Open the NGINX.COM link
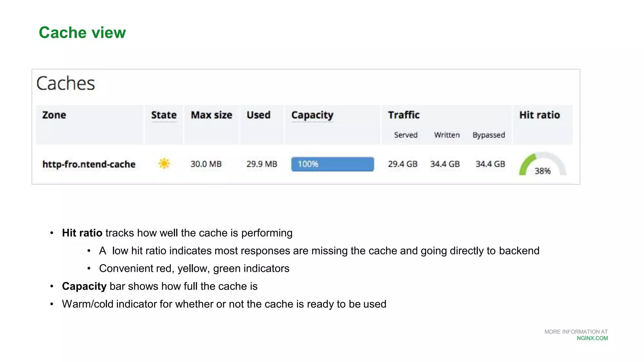 (x=592, y=338)
